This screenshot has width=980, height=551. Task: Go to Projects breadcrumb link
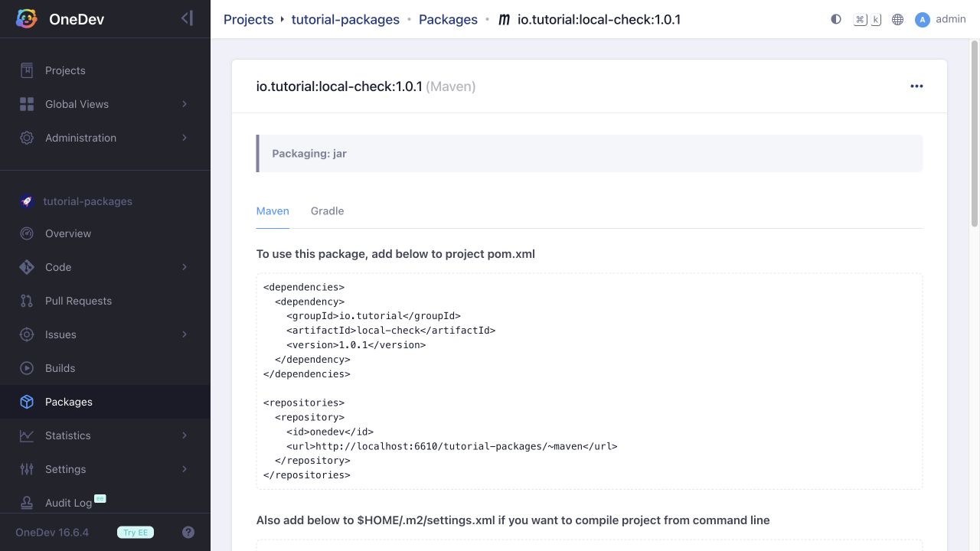coord(248,20)
